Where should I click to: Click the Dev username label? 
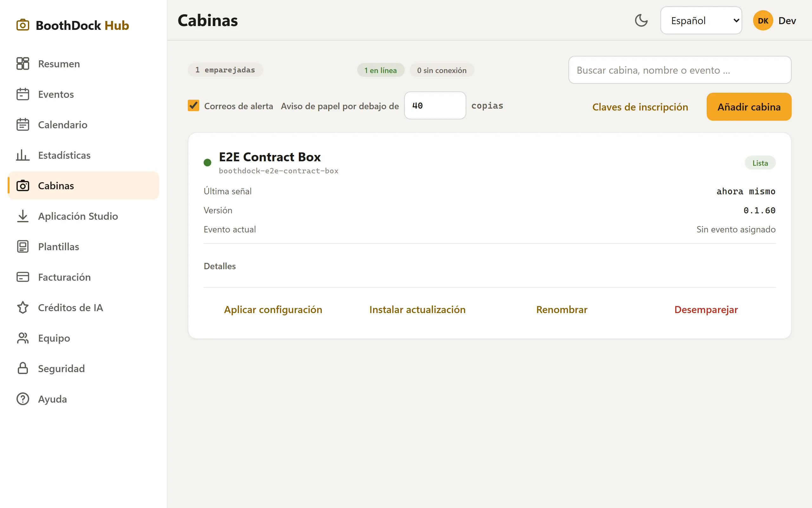click(x=787, y=21)
